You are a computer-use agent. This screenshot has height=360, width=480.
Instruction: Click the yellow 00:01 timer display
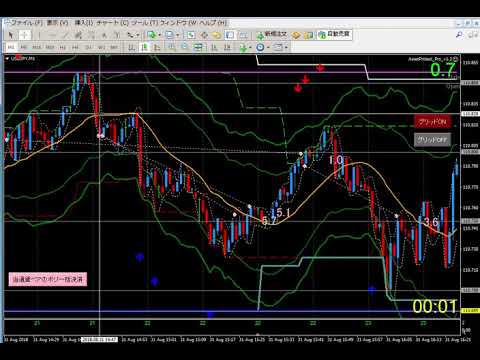point(434,306)
